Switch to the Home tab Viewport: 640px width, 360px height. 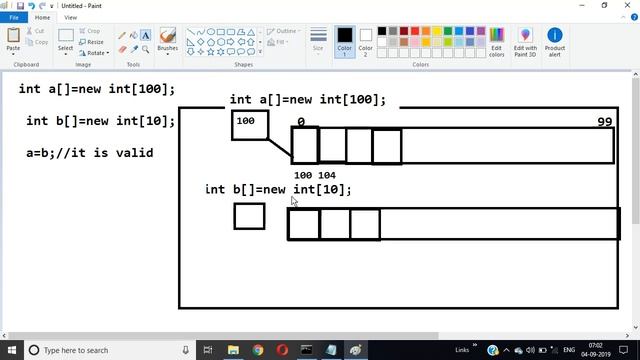(x=42, y=18)
